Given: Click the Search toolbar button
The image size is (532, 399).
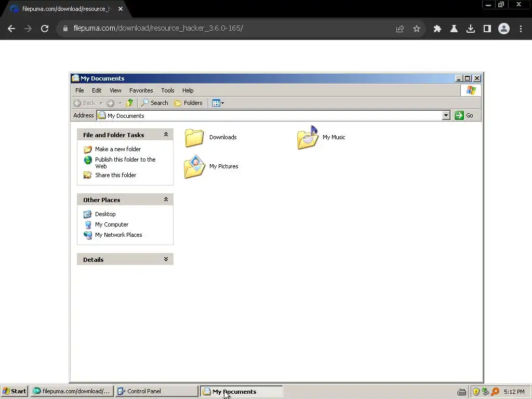Looking at the screenshot, I should 155,103.
